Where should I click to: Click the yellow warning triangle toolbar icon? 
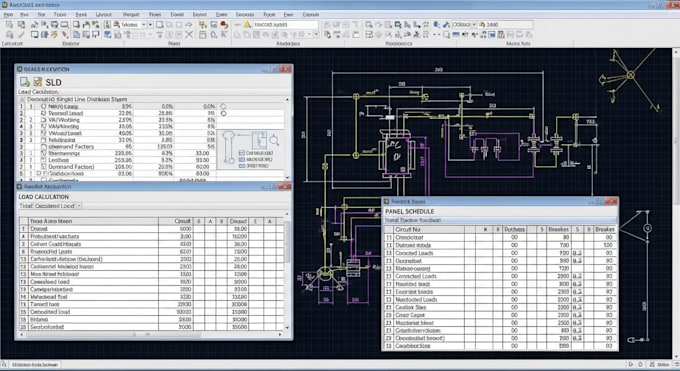click(247, 25)
